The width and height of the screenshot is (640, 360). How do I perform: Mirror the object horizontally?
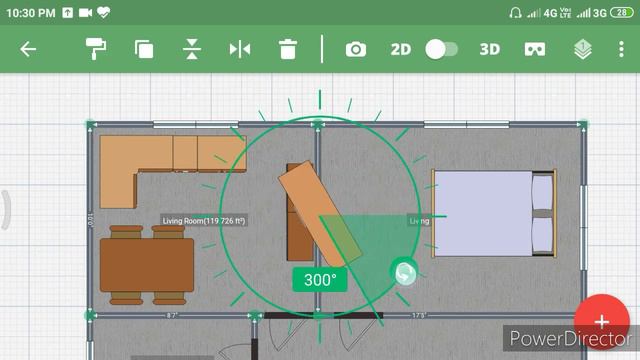coord(240,49)
